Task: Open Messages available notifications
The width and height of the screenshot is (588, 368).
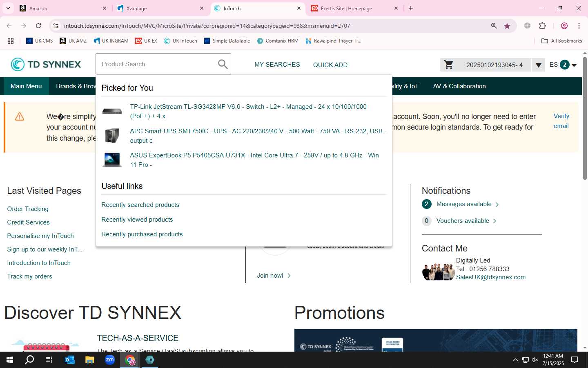Action: pos(464,204)
